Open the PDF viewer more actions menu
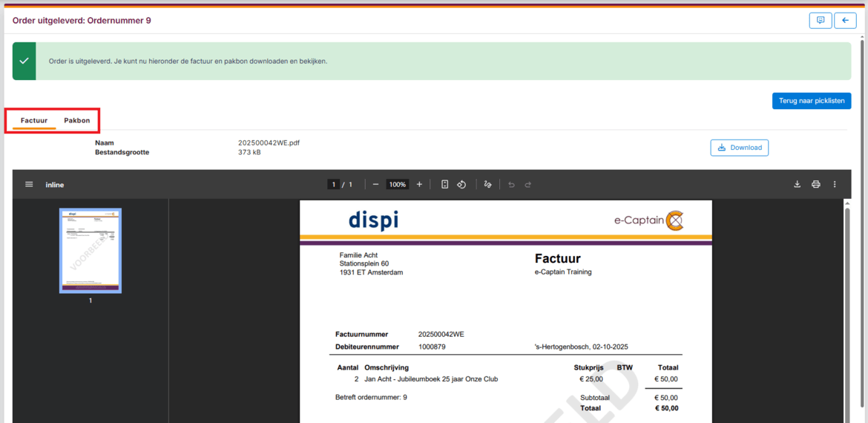The height and width of the screenshot is (423, 868). 835,185
